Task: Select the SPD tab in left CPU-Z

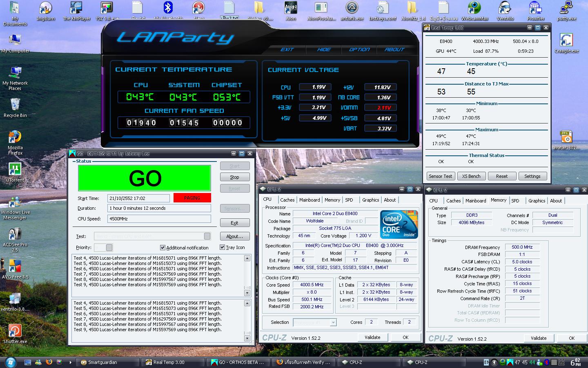Action: tap(349, 200)
